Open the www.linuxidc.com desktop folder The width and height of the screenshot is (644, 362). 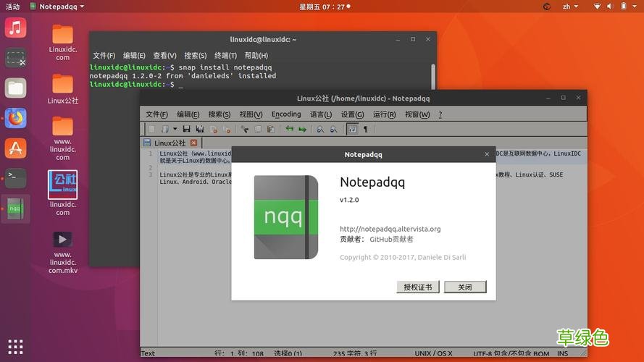63,139
